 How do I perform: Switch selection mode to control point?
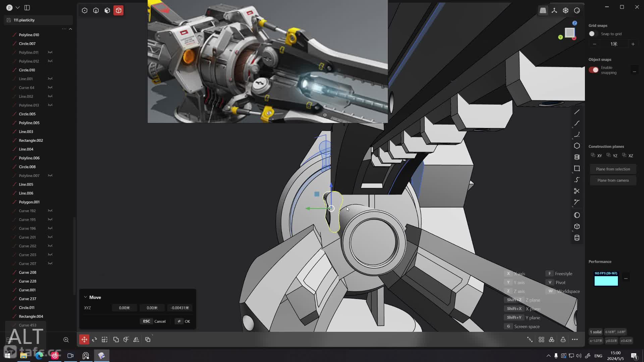(x=85, y=10)
